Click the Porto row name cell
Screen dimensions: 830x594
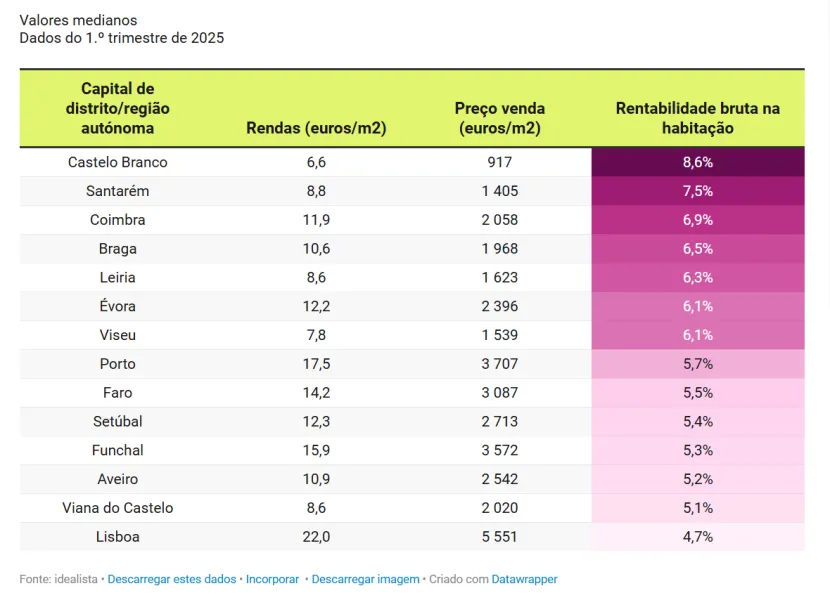point(118,364)
